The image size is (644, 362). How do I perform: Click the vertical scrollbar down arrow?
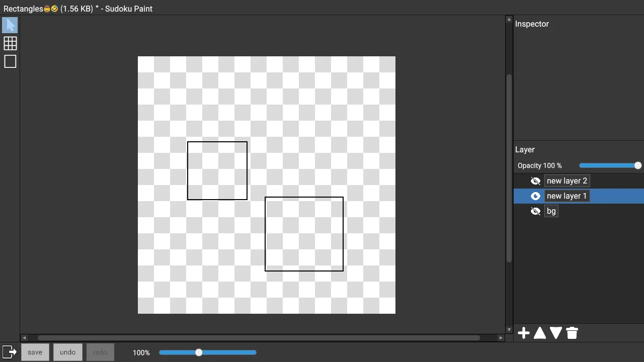(509, 330)
